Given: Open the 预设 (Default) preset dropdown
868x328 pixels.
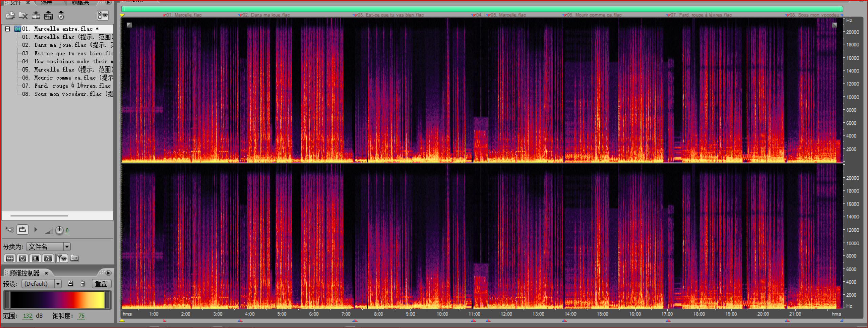Looking at the screenshot, I should coord(42,284).
